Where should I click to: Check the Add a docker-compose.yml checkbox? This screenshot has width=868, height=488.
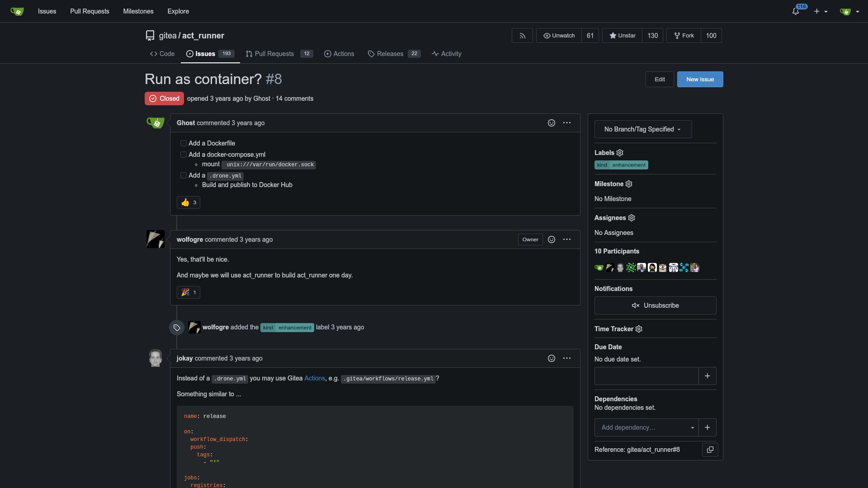click(184, 155)
